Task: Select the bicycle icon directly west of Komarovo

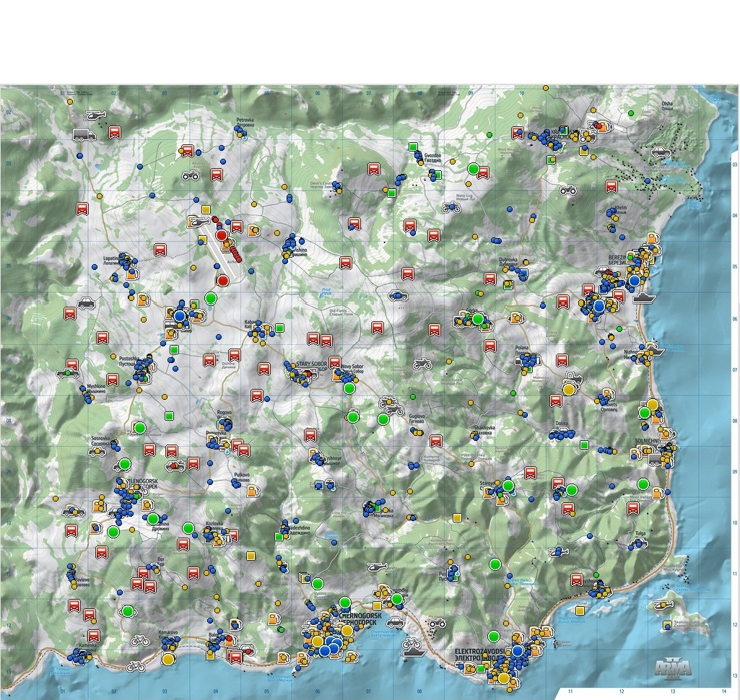Action: tap(139, 640)
